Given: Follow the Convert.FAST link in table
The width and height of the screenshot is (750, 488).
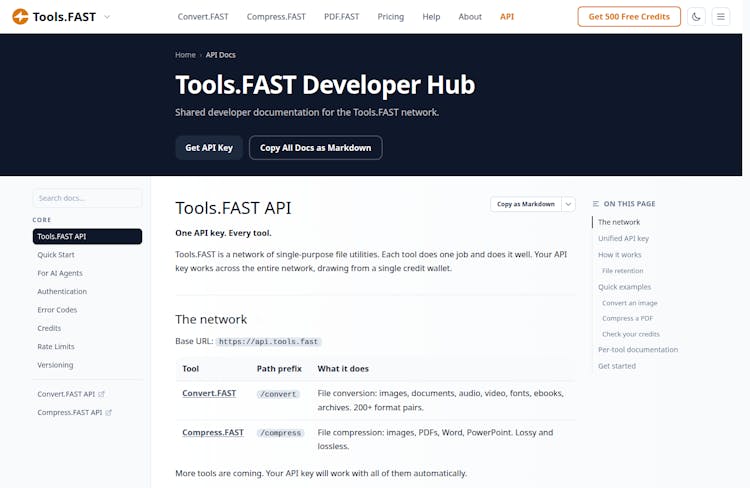Looking at the screenshot, I should [209, 393].
